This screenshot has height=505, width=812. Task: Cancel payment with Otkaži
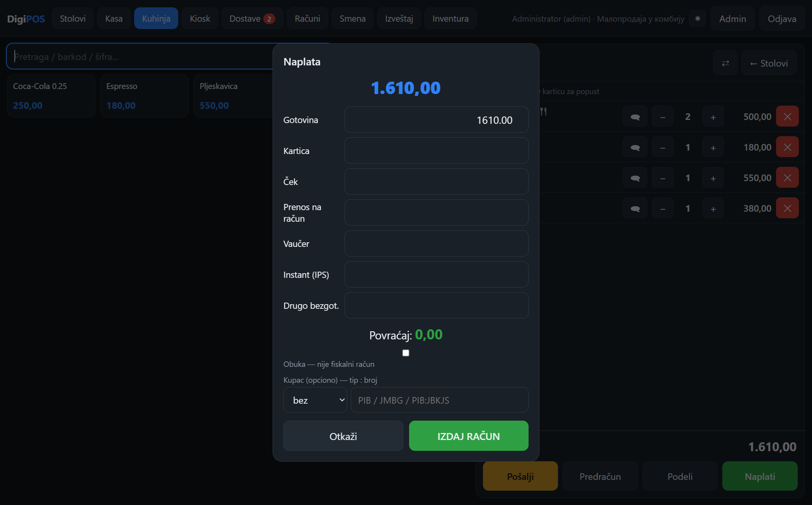click(343, 436)
